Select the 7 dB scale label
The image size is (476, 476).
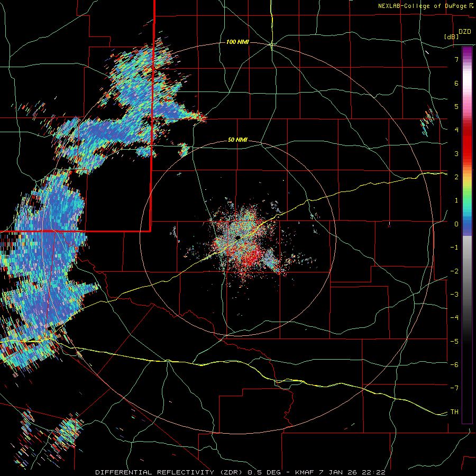456,59
